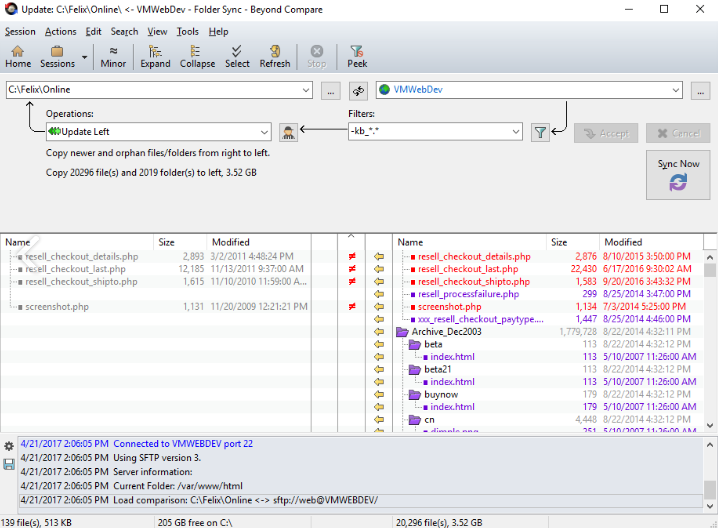The image size is (718, 528).
Task: Toggle the Minor differences button
Action: [113, 57]
